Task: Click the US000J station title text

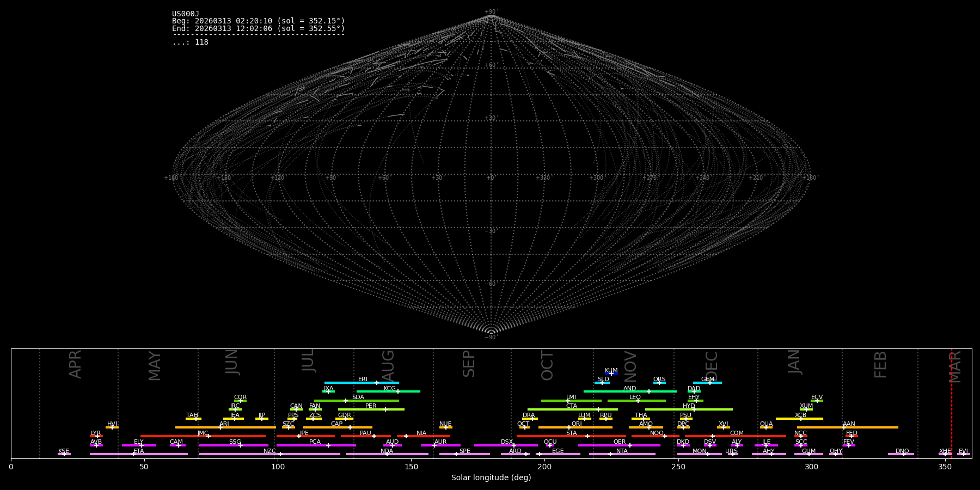Action: tap(186, 14)
